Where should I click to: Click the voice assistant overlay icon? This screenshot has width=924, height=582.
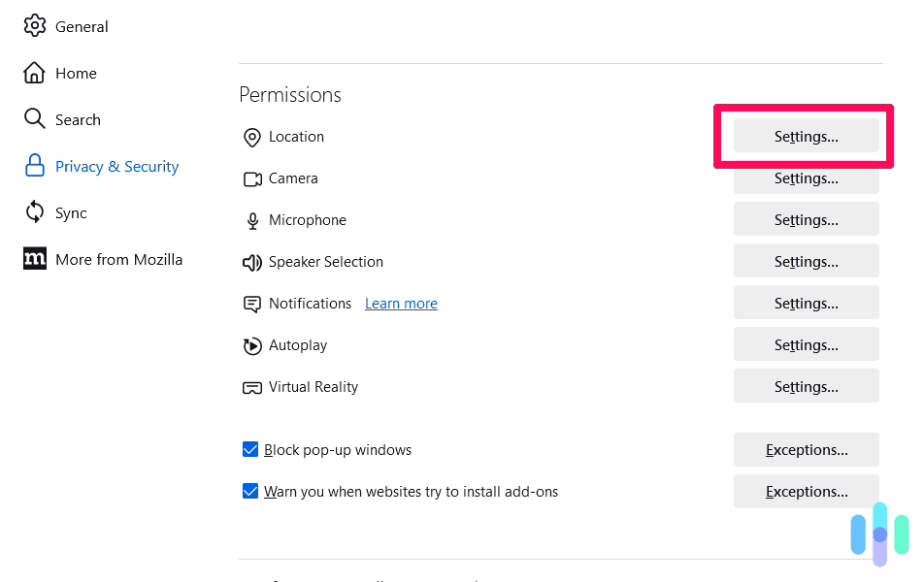click(x=879, y=533)
